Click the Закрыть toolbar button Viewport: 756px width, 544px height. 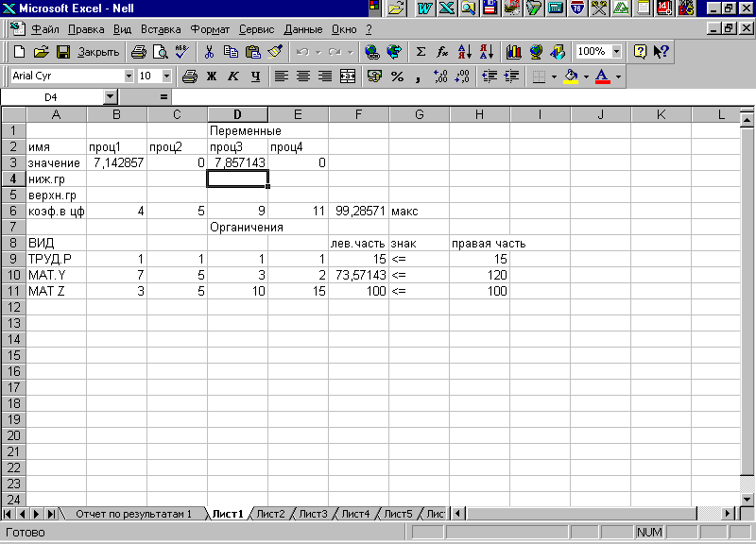tap(98, 52)
